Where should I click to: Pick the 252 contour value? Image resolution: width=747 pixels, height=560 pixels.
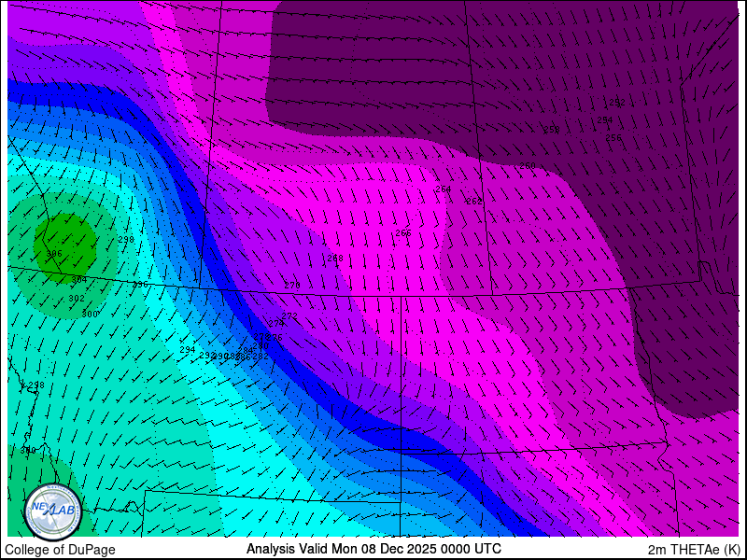pyautogui.click(x=617, y=103)
